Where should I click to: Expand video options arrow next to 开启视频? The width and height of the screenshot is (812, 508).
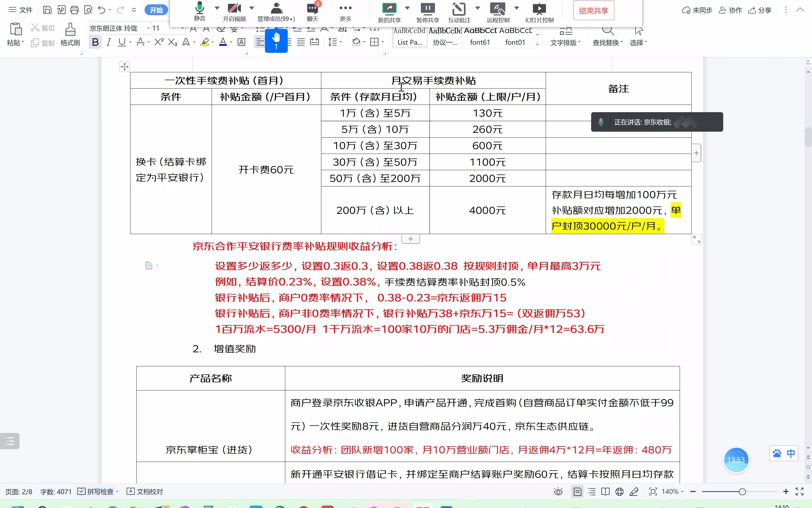(x=252, y=8)
